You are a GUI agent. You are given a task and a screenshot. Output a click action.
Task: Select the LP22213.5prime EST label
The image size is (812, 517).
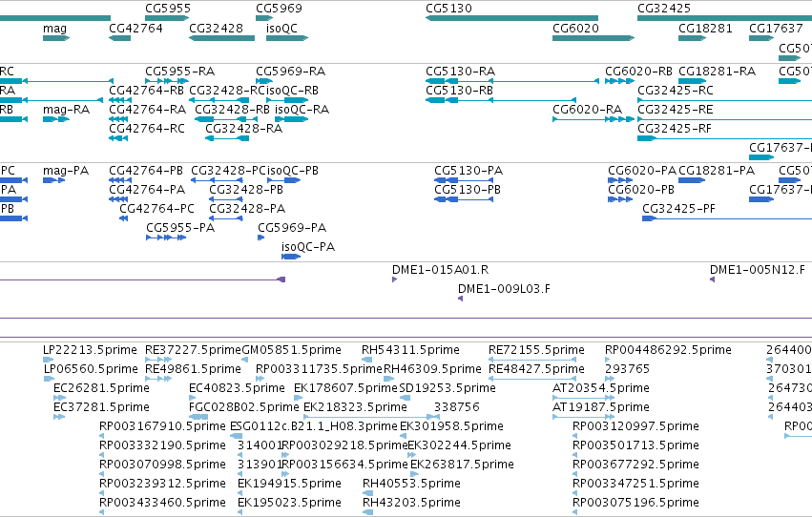90,350
